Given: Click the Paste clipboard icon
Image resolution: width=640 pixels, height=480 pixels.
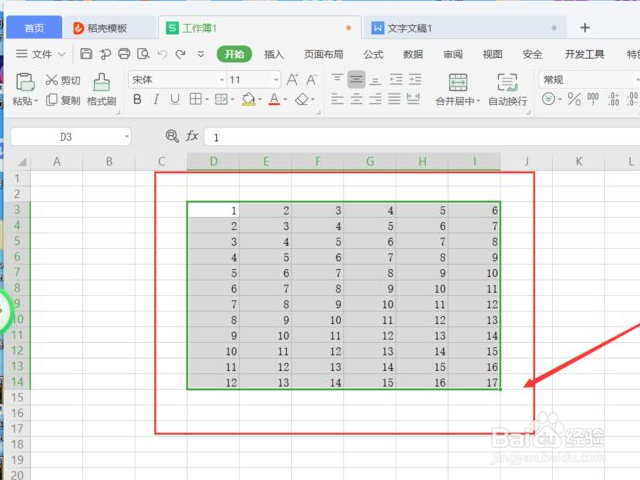Looking at the screenshot, I should coord(25,82).
